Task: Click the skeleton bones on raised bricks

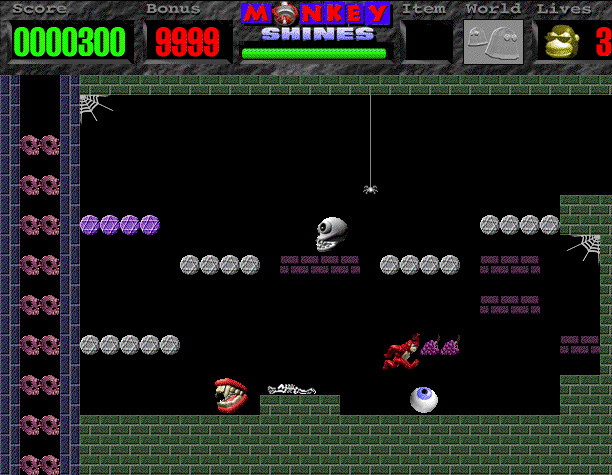Action: tap(292, 389)
